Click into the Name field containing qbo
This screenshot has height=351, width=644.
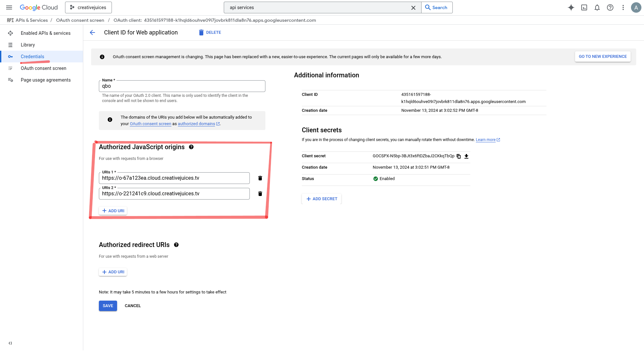182,86
